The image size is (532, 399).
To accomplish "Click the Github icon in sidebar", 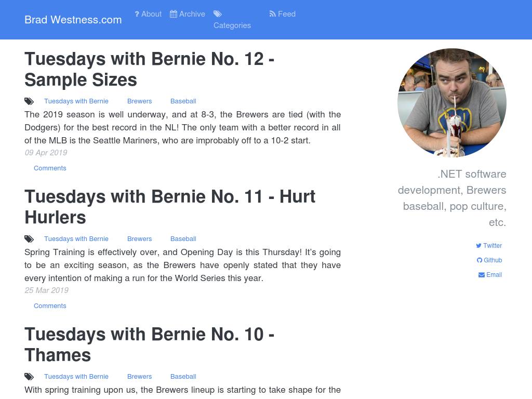I will coord(480,260).
